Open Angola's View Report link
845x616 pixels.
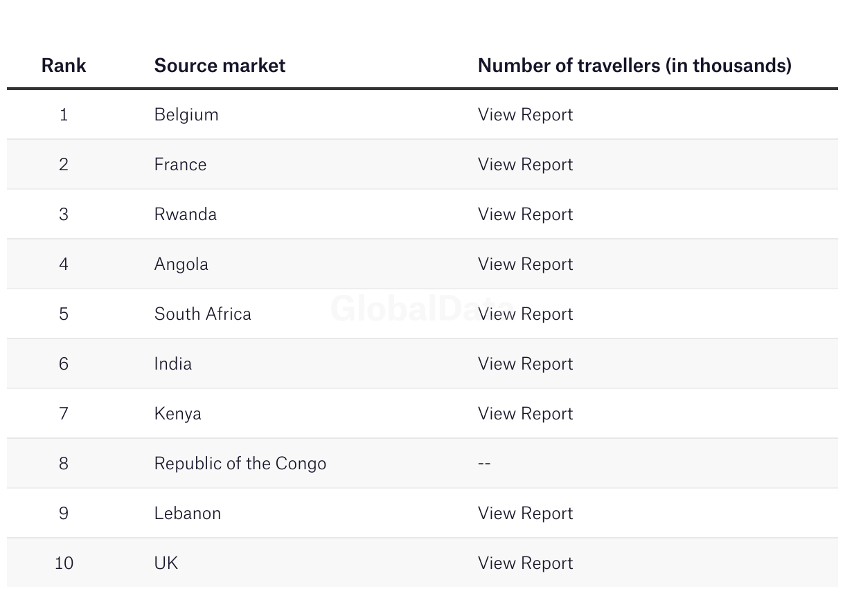pyautogui.click(x=525, y=264)
